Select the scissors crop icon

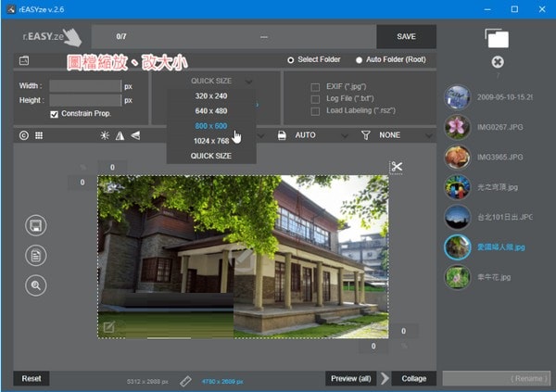tap(397, 167)
